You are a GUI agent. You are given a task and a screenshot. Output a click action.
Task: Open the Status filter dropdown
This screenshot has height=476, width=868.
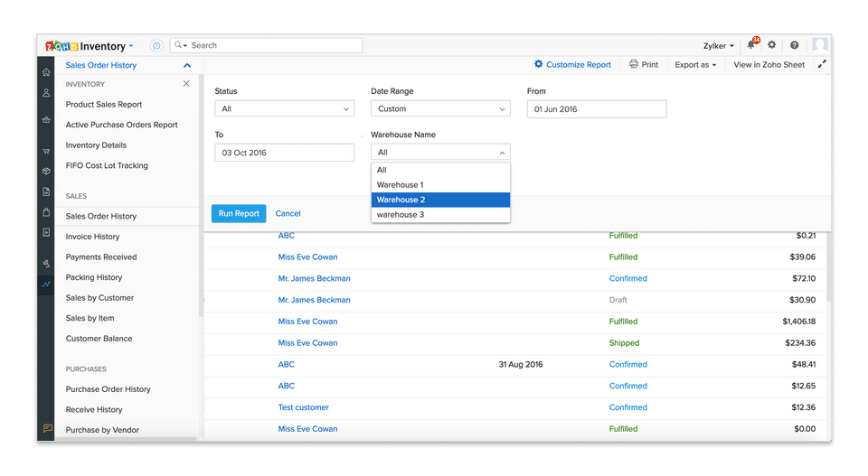click(x=285, y=109)
